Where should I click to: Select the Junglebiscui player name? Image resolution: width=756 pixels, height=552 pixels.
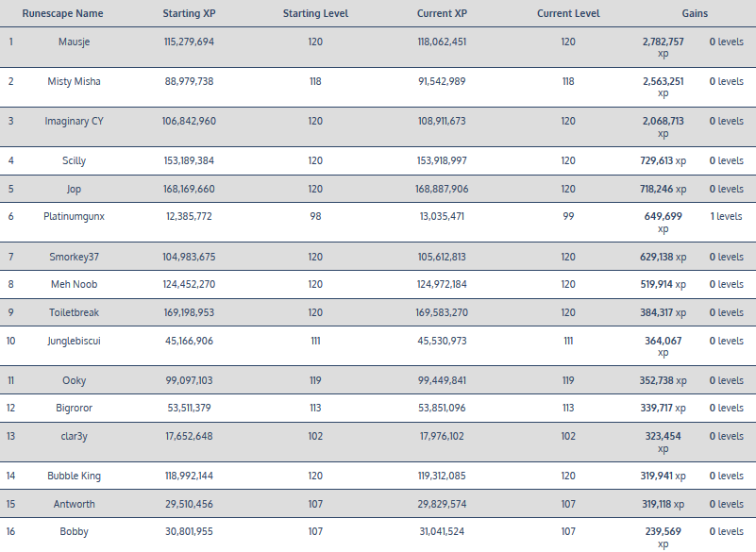click(x=74, y=342)
